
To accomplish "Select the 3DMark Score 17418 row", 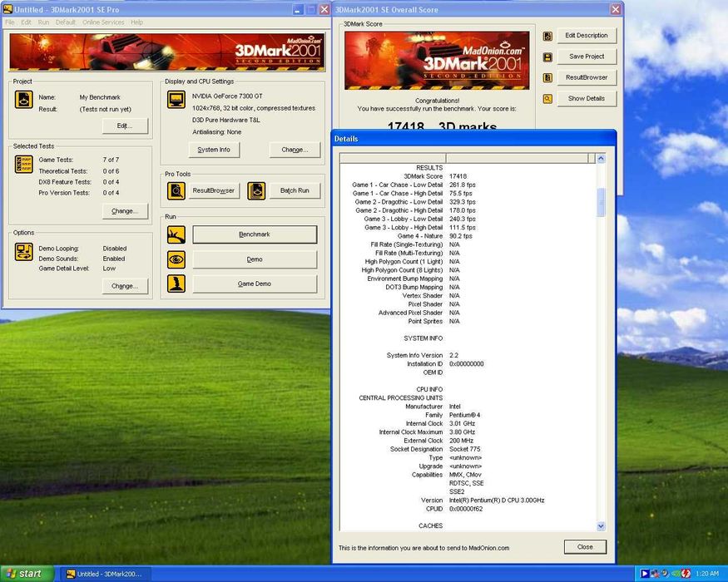I will [x=468, y=176].
